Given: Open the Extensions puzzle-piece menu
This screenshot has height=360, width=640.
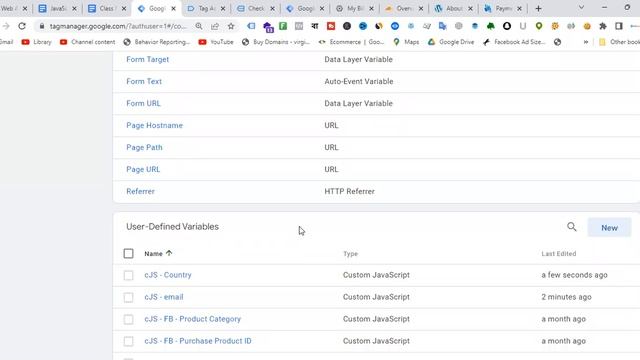Looking at the screenshot, I should click(x=603, y=26).
